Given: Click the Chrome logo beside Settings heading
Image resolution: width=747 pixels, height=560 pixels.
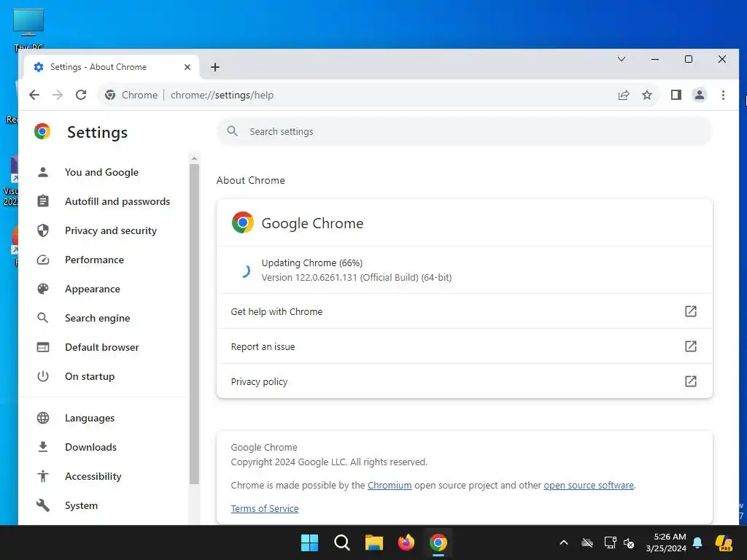Looking at the screenshot, I should [x=42, y=131].
